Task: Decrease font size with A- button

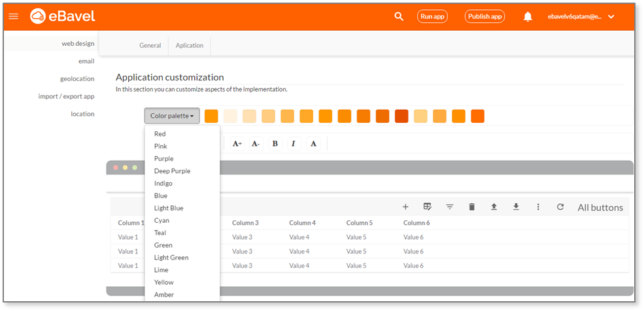Action: [x=256, y=144]
